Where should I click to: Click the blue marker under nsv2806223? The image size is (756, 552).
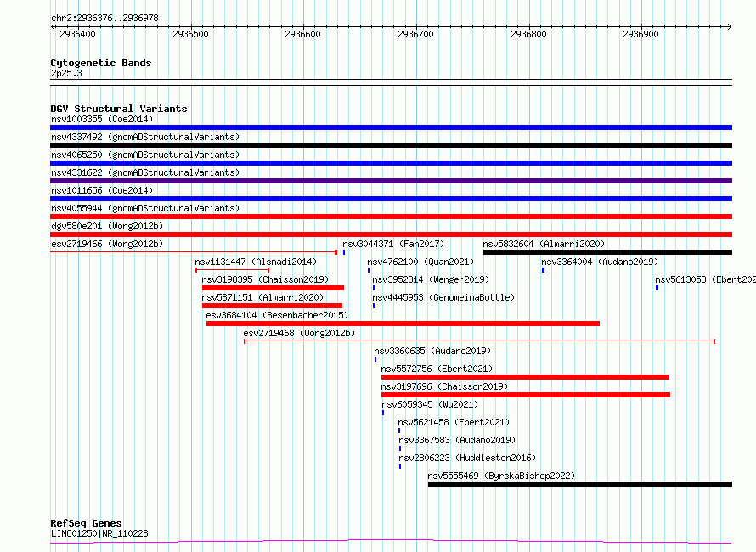coord(400,466)
